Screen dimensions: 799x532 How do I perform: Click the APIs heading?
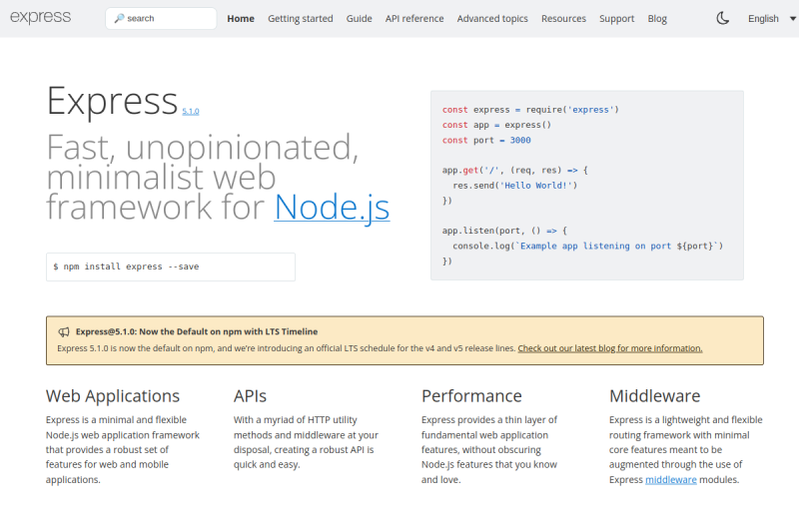pyautogui.click(x=251, y=396)
